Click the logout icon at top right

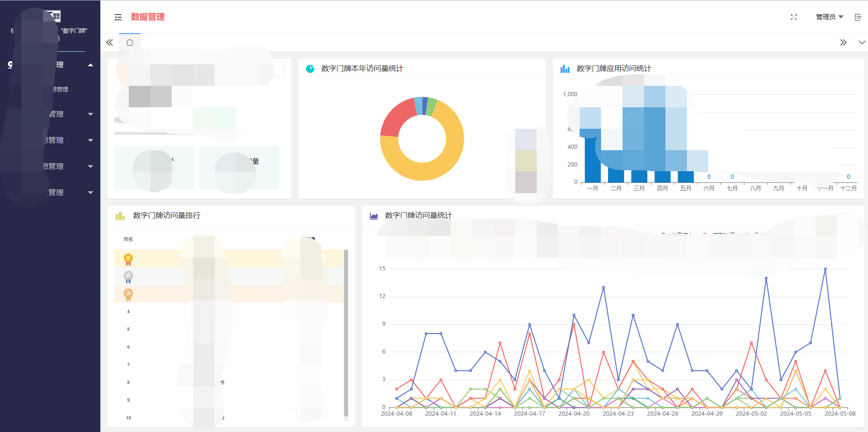(858, 17)
